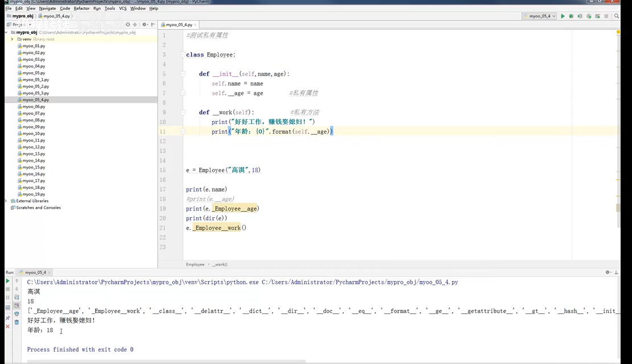Pause output in the Run panel
Image resolution: width=632 pixels, height=364 pixels.
tap(7, 297)
